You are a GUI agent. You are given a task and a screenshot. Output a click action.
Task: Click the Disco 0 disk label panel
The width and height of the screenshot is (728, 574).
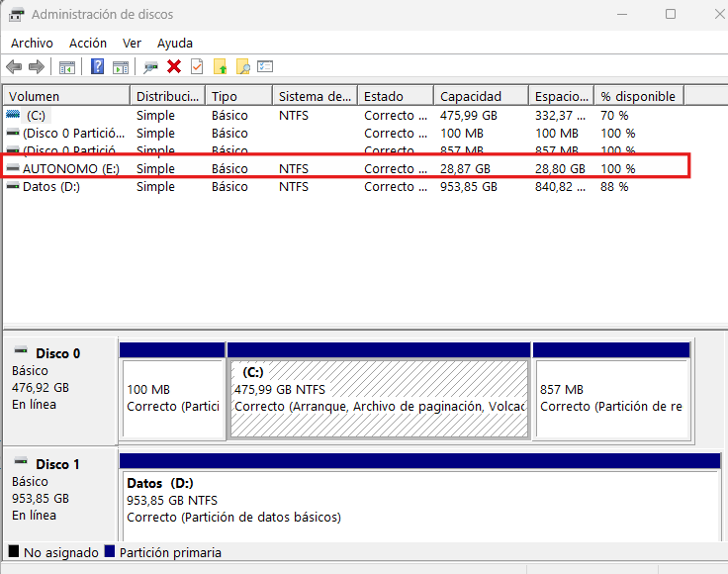click(59, 391)
